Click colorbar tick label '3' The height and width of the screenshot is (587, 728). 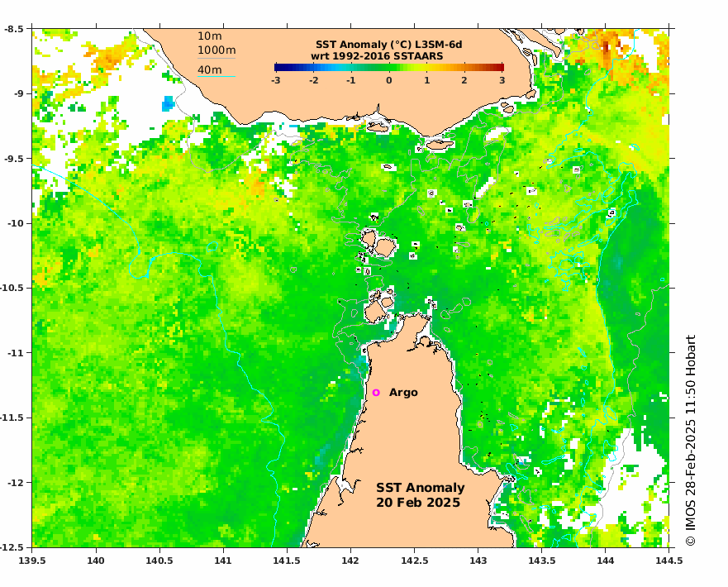point(502,80)
